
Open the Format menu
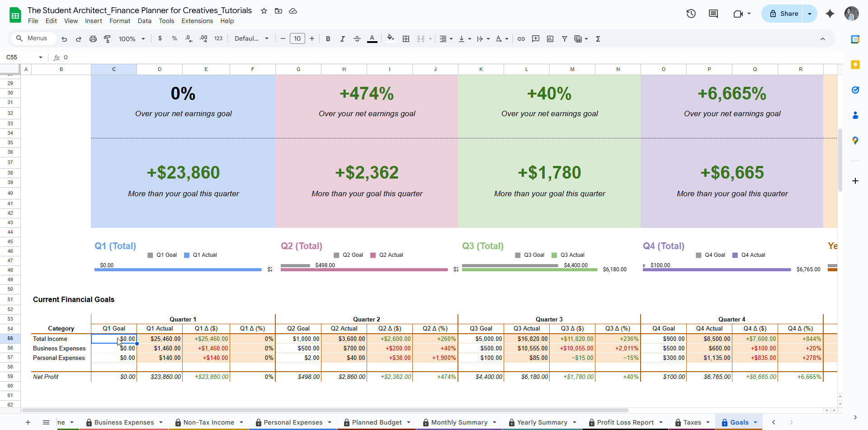click(120, 21)
